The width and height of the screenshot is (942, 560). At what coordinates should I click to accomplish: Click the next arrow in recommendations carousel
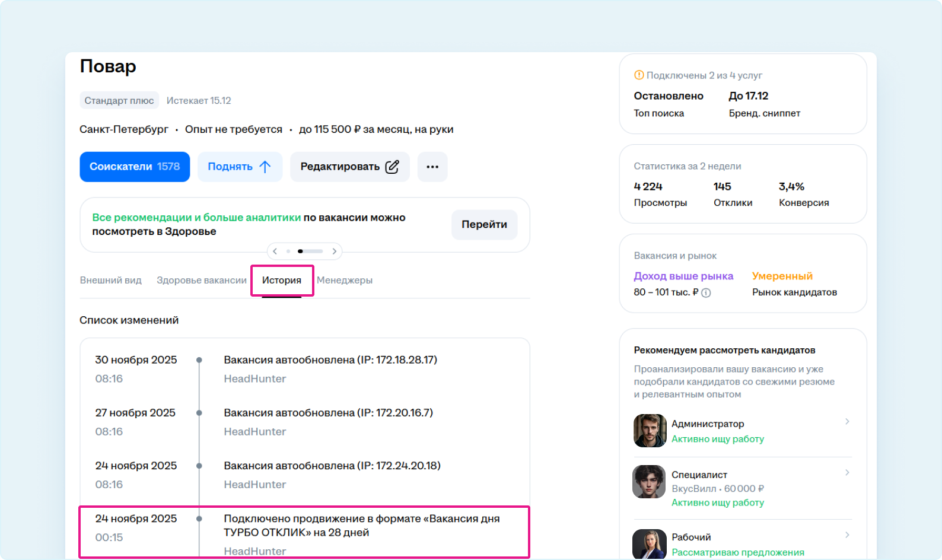334,252
